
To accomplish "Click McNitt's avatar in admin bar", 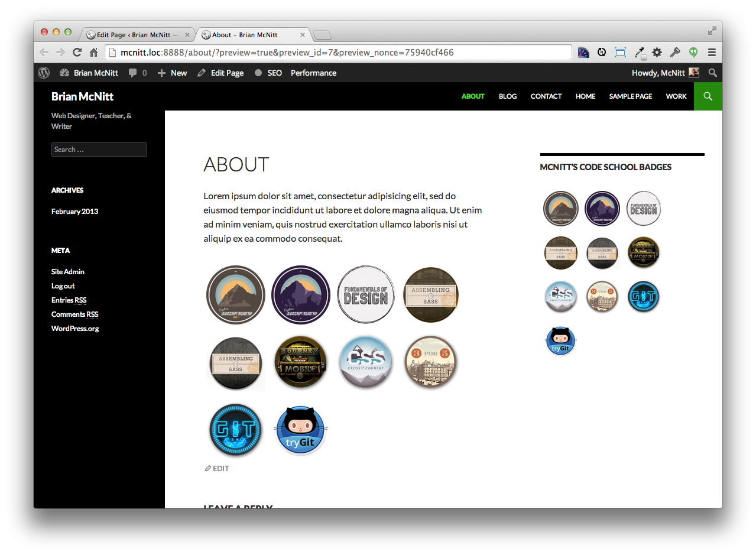I will pos(694,73).
